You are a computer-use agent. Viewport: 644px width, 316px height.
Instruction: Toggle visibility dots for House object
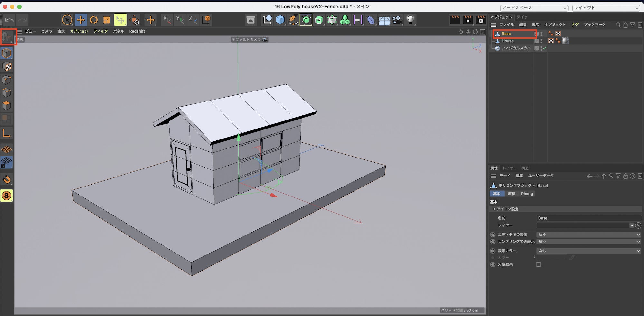[542, 41]
